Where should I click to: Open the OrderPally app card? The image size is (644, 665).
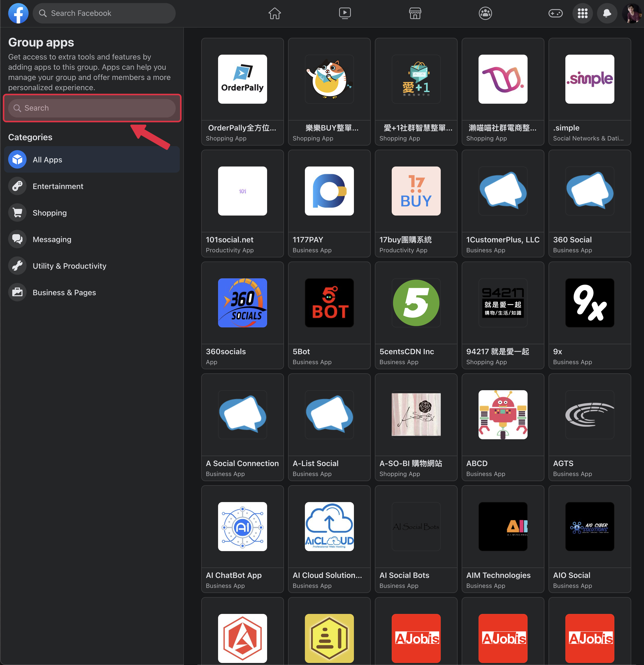(242, 92)
